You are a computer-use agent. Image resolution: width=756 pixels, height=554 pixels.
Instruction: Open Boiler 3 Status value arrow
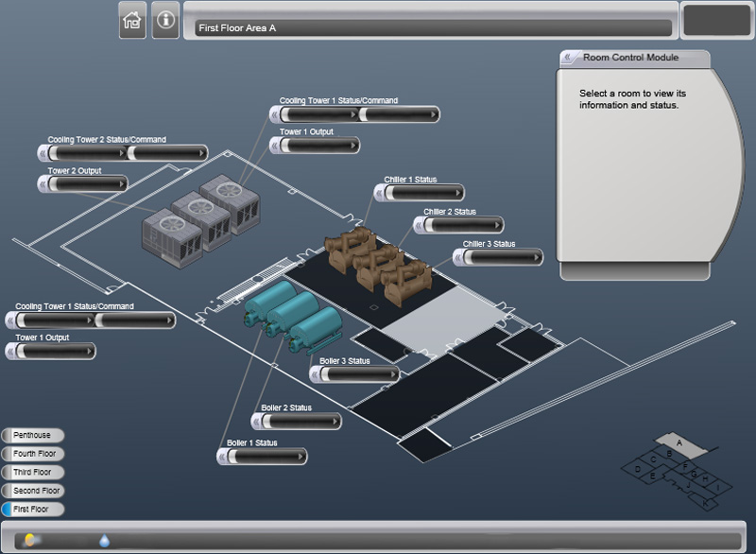(x=393, y=374)
